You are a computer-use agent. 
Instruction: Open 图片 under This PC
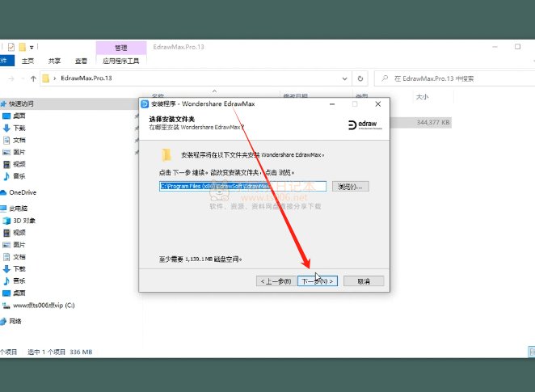(x=19, y=245)
